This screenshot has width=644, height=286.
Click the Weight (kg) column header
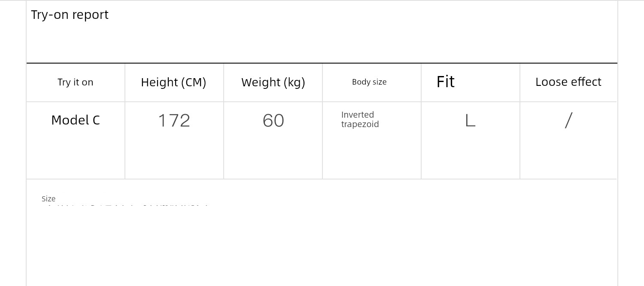coord(273,82)
